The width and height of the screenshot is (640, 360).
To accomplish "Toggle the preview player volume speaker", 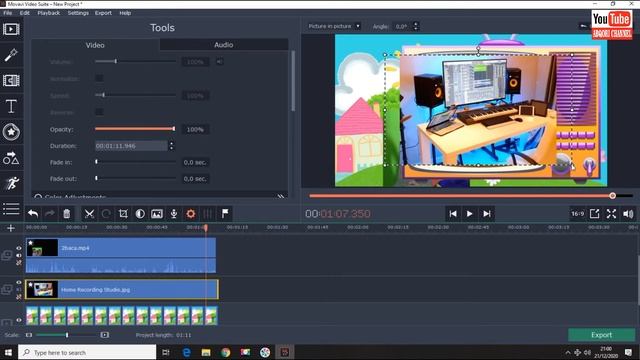I will coord(628,213).
